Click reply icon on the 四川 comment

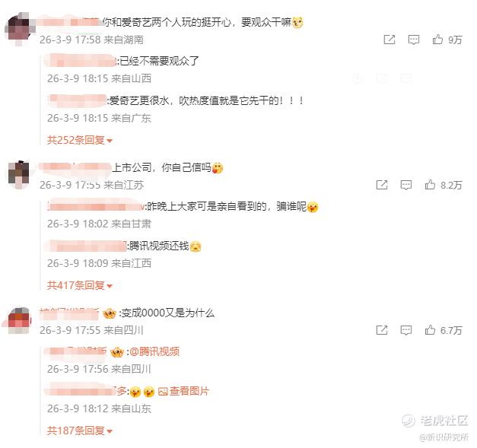click(x=405, y=330)
